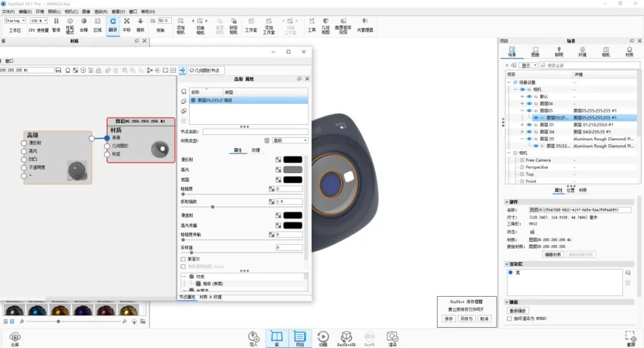Collapse the 部件 section
This screenshot has height=348, width=644.
coord(507,202)
